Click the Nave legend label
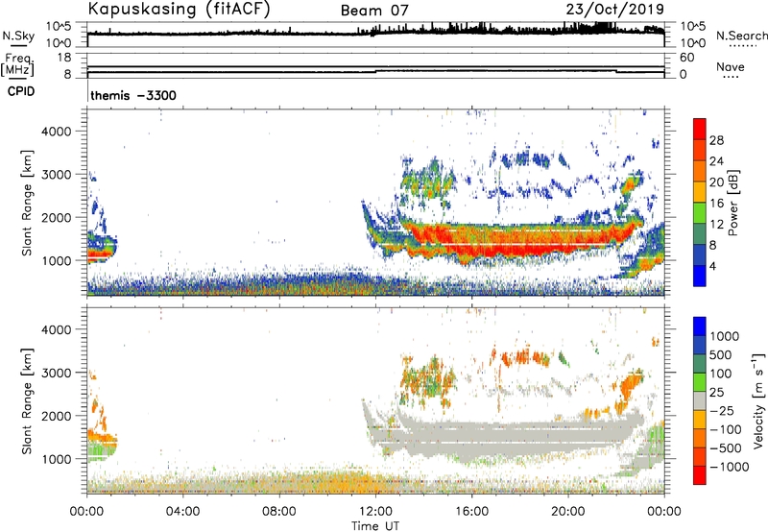 (731, 66)
